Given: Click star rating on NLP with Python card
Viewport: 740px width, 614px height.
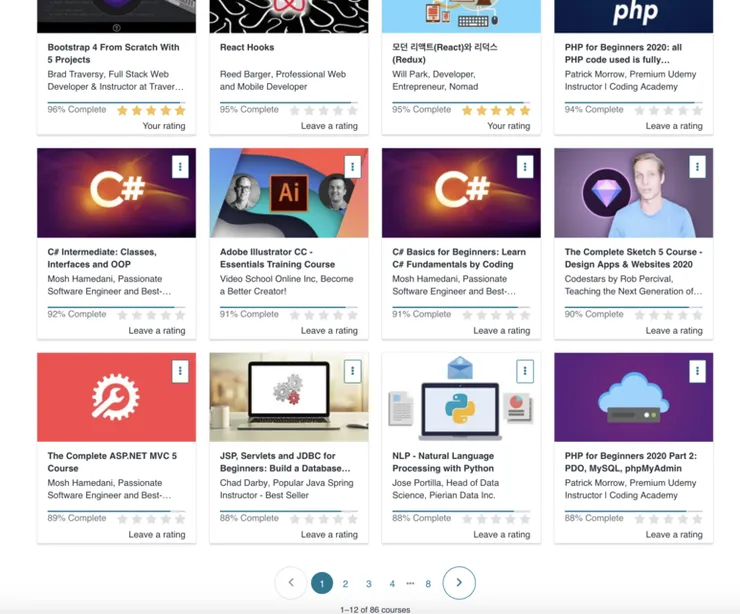Looking at the screenshot, I should 496,520.
